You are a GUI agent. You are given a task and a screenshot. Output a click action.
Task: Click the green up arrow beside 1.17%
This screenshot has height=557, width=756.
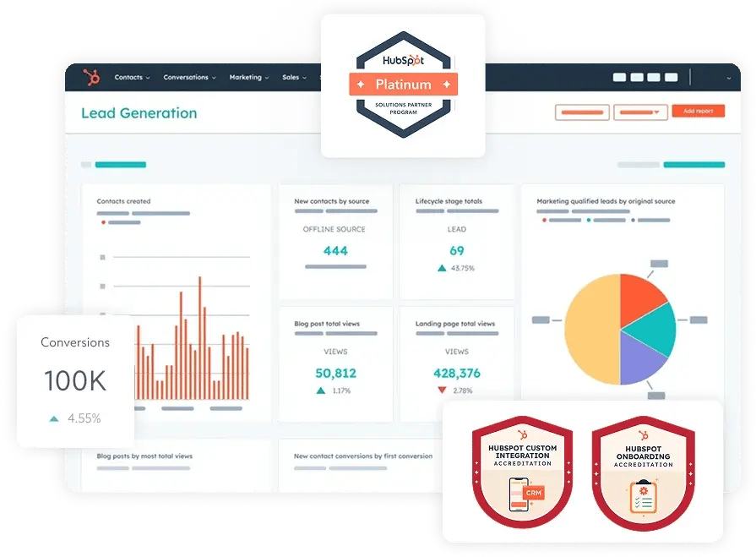tap(321, 390)
